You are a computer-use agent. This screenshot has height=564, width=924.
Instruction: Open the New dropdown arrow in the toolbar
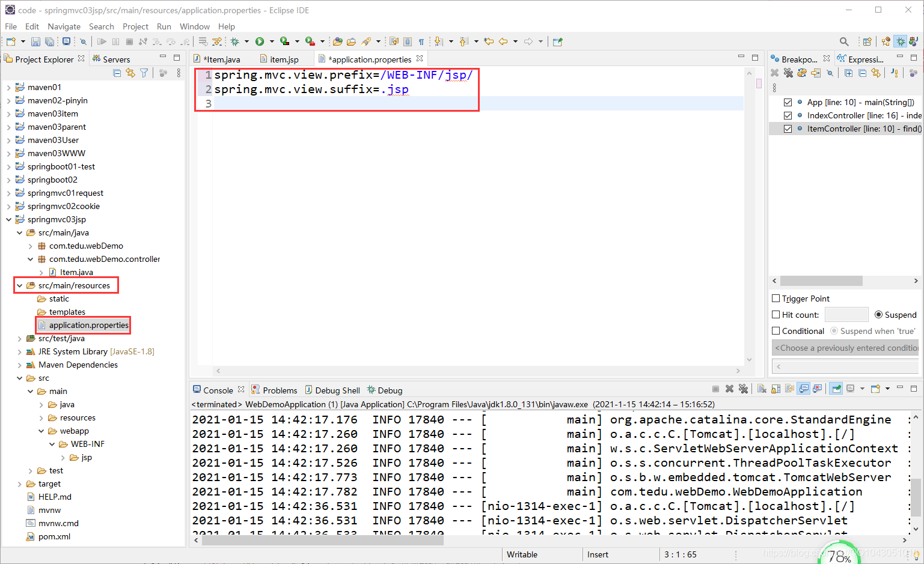coord(23,41)
